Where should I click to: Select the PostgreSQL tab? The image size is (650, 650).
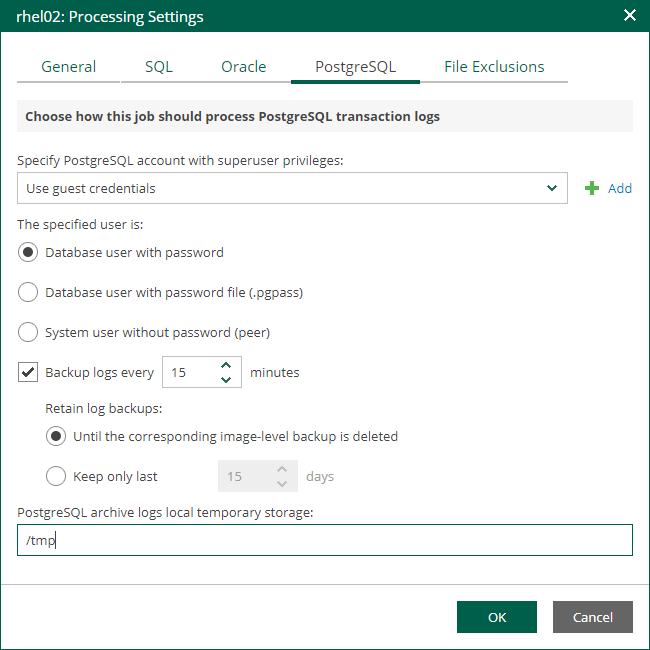pos(355,67)
